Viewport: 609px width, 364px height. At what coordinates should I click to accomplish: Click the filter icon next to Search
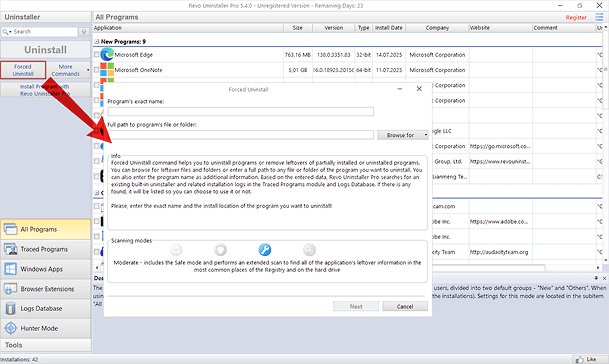[x=84, y=32]
